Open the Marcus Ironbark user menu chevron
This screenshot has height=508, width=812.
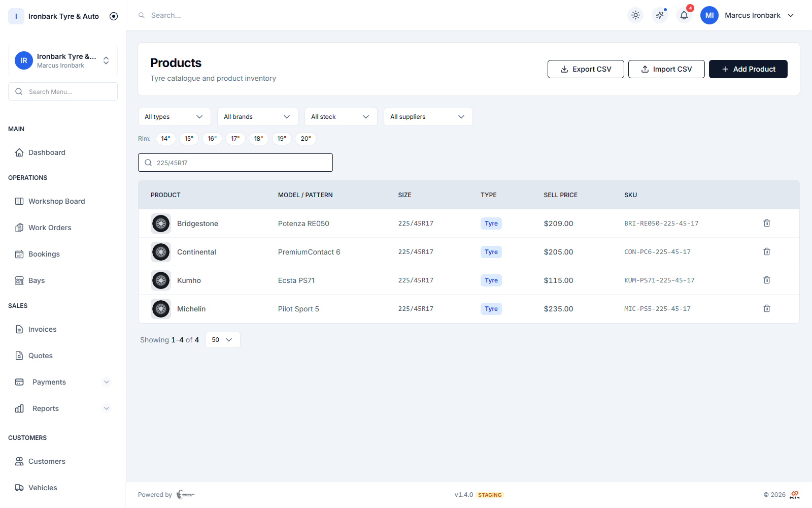pyautogui.click(x=791, y=15)
